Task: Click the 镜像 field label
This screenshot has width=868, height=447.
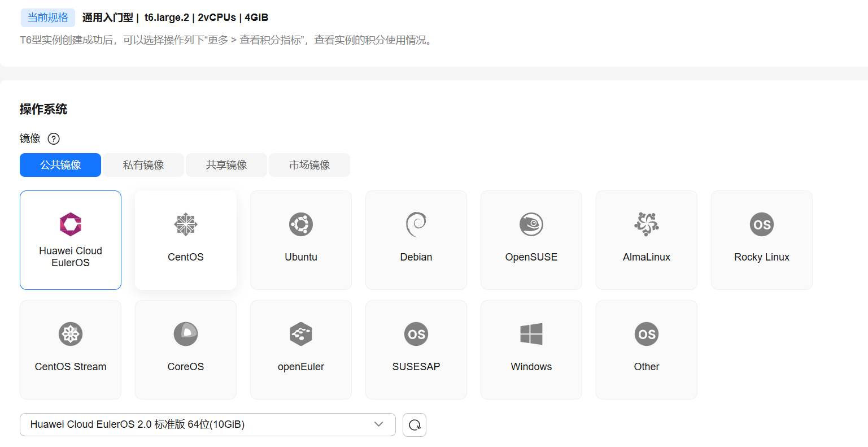Action: tap(30, 138)
